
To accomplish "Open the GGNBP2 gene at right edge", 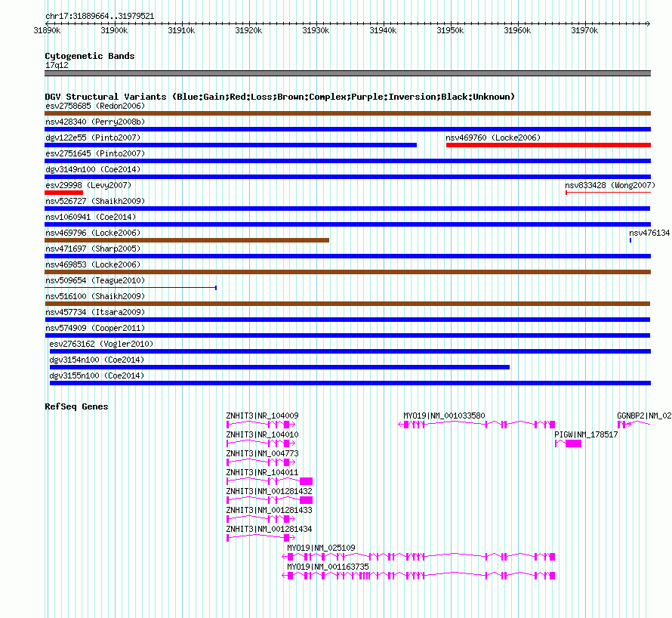I will [x=633, y=425].
